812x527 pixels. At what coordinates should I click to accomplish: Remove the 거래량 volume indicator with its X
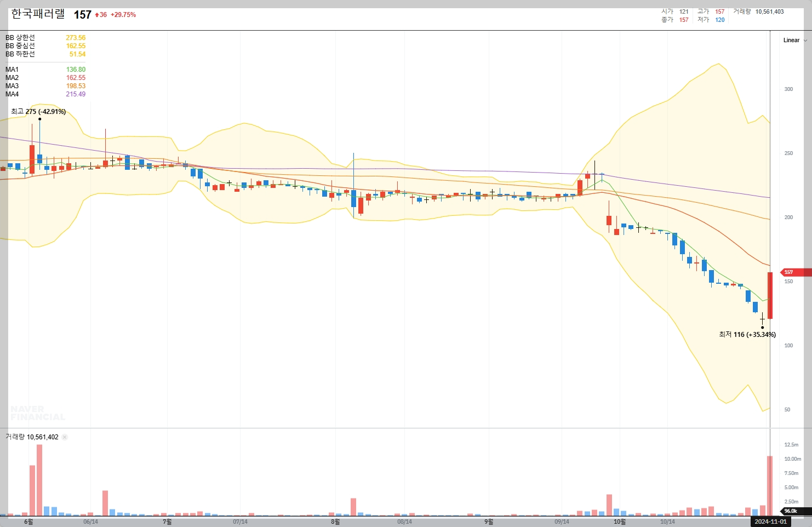(65, 437)
